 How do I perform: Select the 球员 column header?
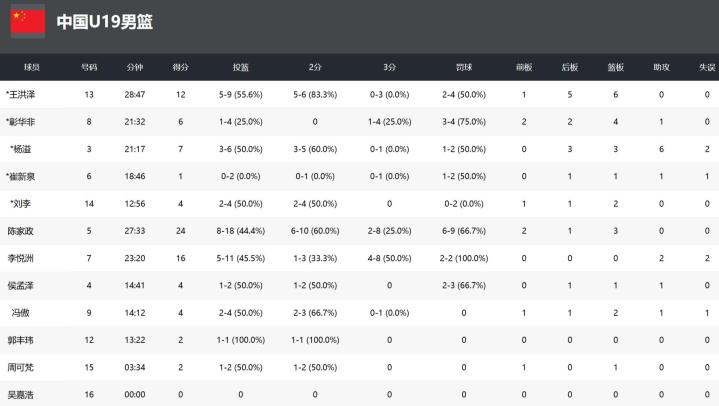click(32, 67)
